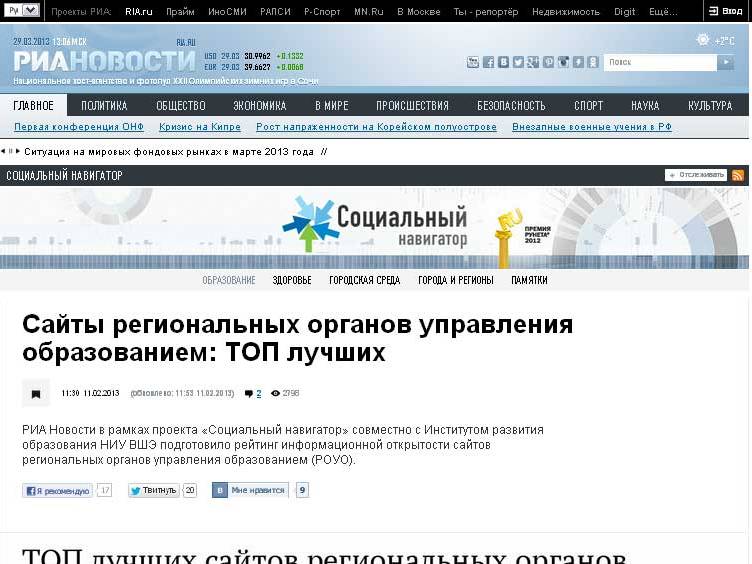752x564 pixels.
Task: Open the ПРОИСШЕСТВИЯ section
Action: (412, 106)
